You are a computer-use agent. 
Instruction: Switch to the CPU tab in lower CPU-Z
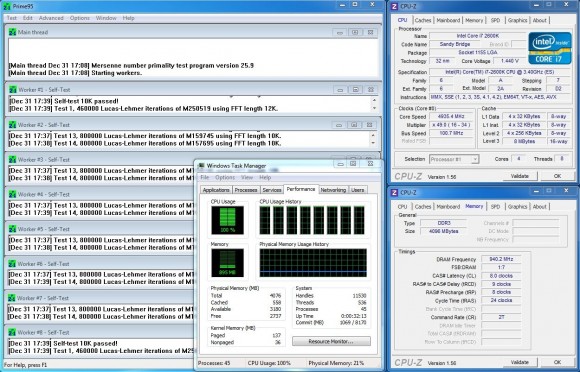click(x=402, y=207)
